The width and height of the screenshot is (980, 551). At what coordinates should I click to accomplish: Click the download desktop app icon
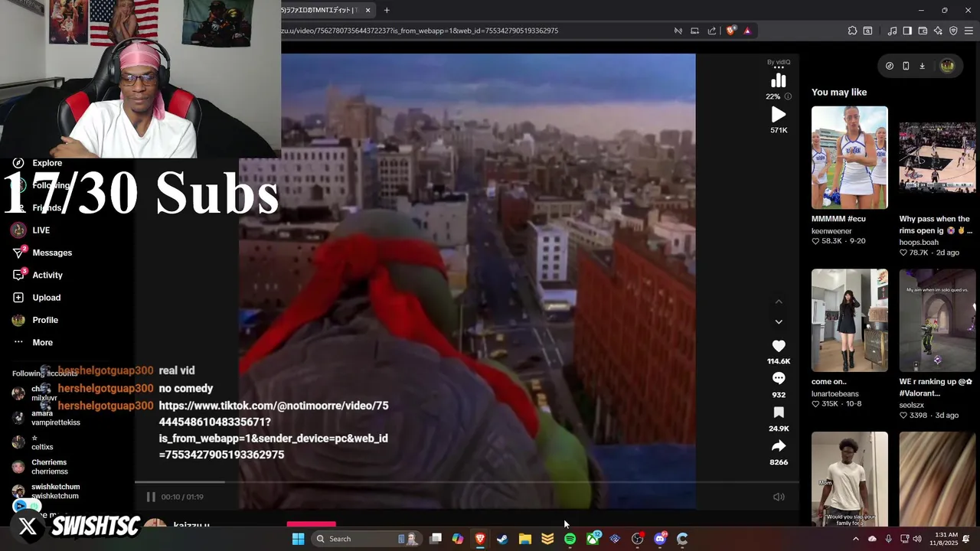(x=922, y=66)
